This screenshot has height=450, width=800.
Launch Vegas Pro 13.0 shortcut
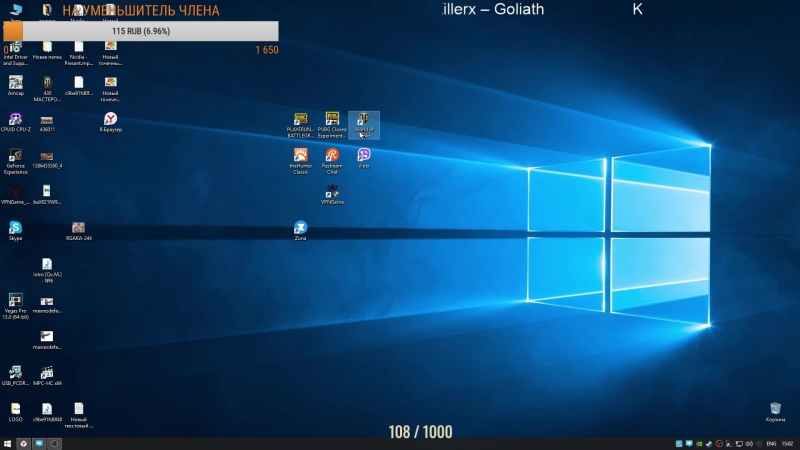pos(15,299)
